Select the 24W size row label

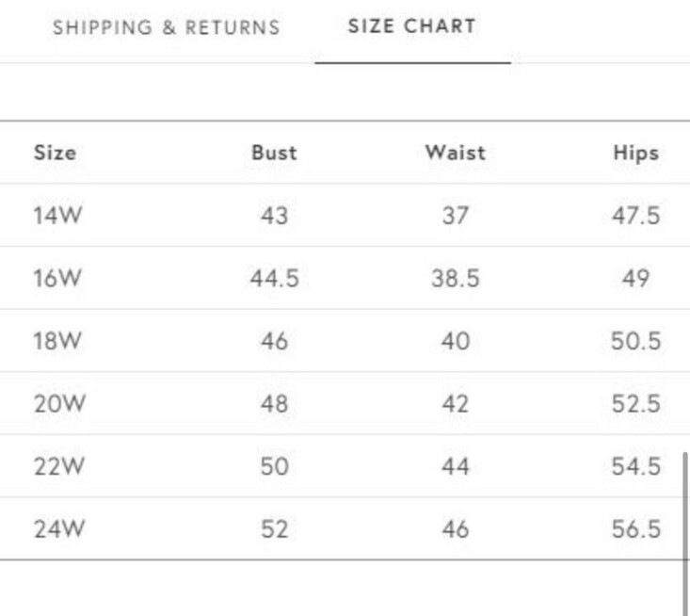point(59,528)
